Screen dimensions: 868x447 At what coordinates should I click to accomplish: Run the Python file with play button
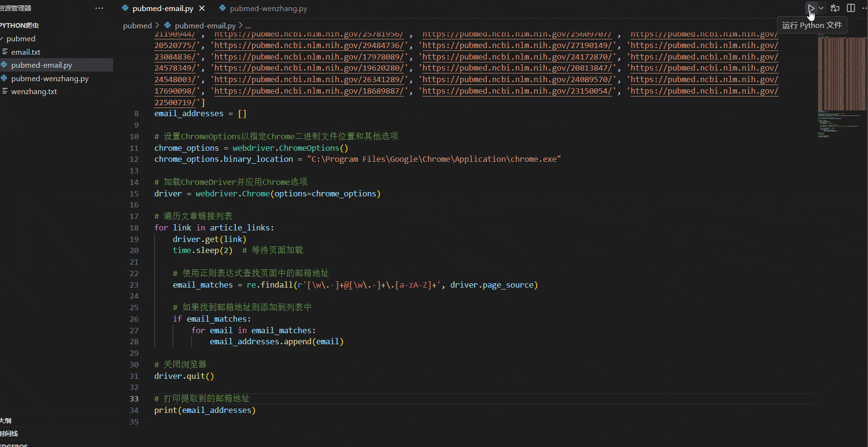pos(811,8)
